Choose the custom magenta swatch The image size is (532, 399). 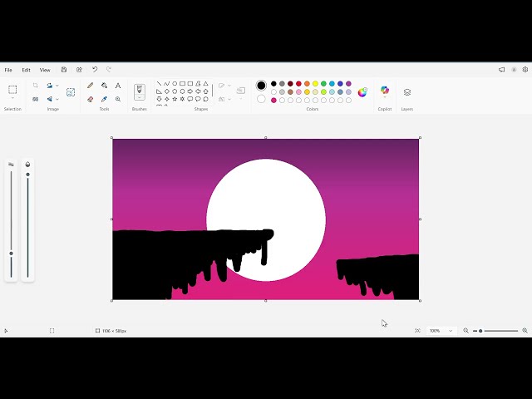(x=273, y=100)
